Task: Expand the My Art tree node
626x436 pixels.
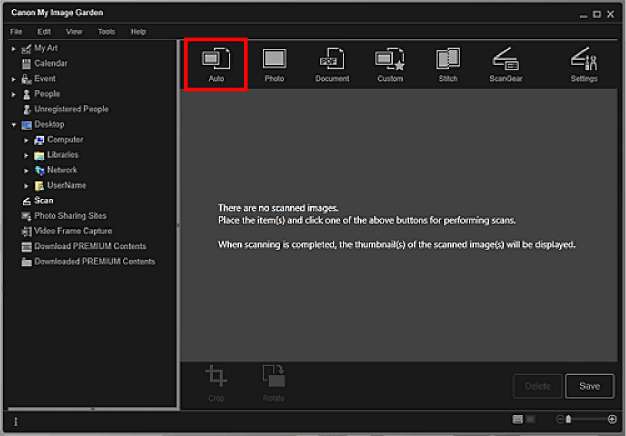Action: click(14, 48)
